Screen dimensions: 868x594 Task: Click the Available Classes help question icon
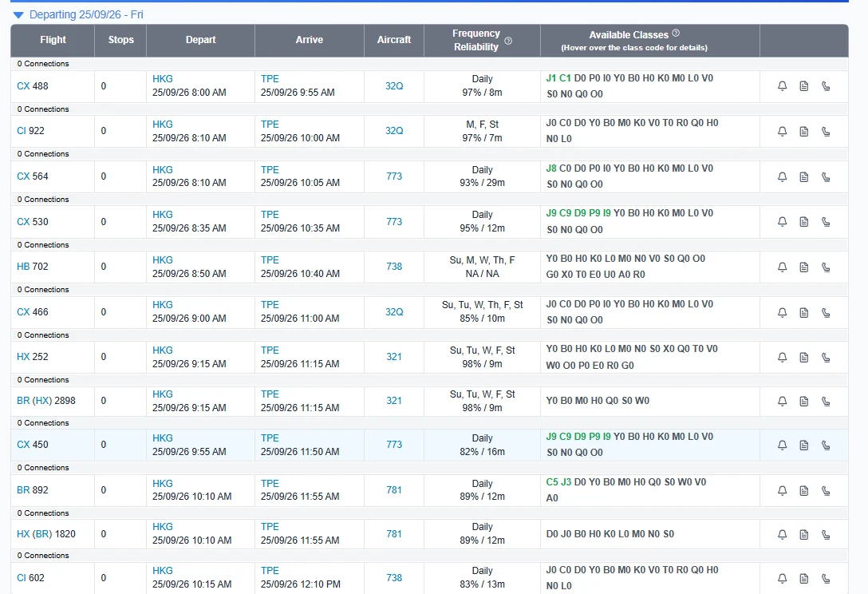(676, 34)
